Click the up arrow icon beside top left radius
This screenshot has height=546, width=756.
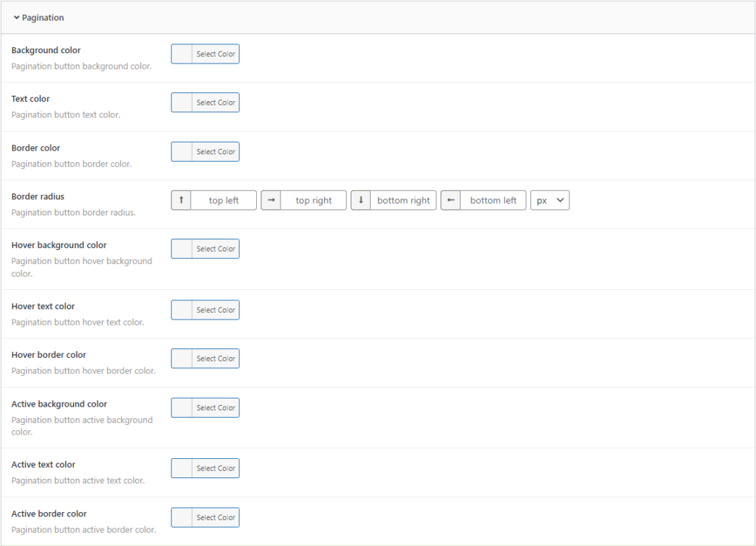tap(181, 200)
